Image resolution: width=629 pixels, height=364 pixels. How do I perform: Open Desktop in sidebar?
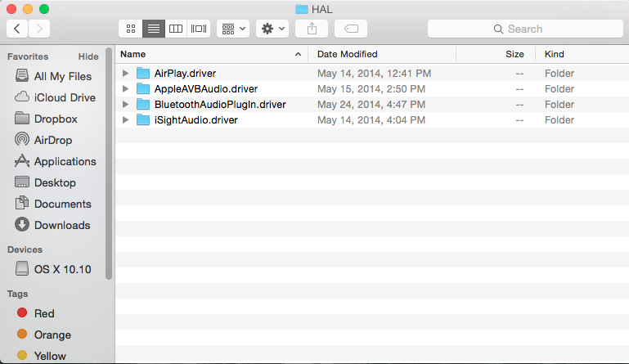45,182
